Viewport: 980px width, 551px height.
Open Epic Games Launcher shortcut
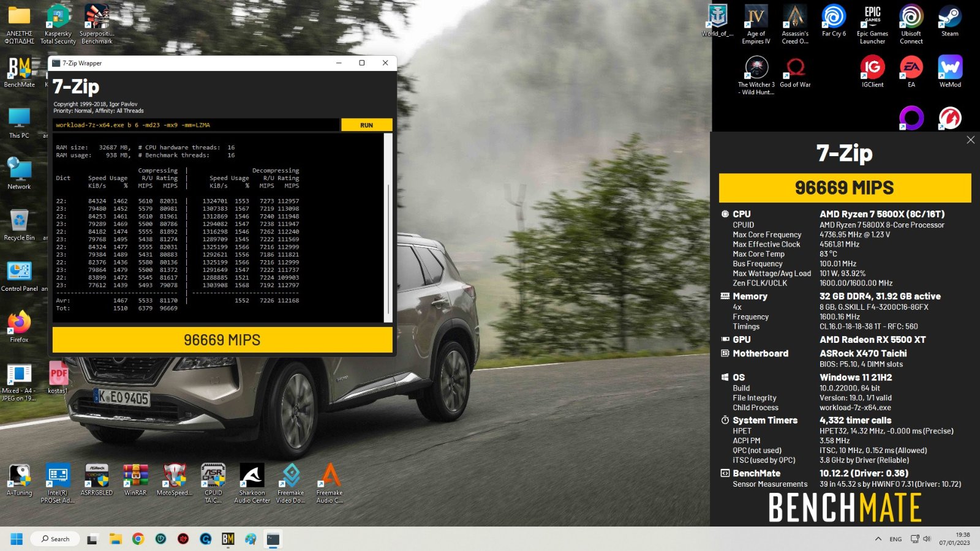coord(872,25)
